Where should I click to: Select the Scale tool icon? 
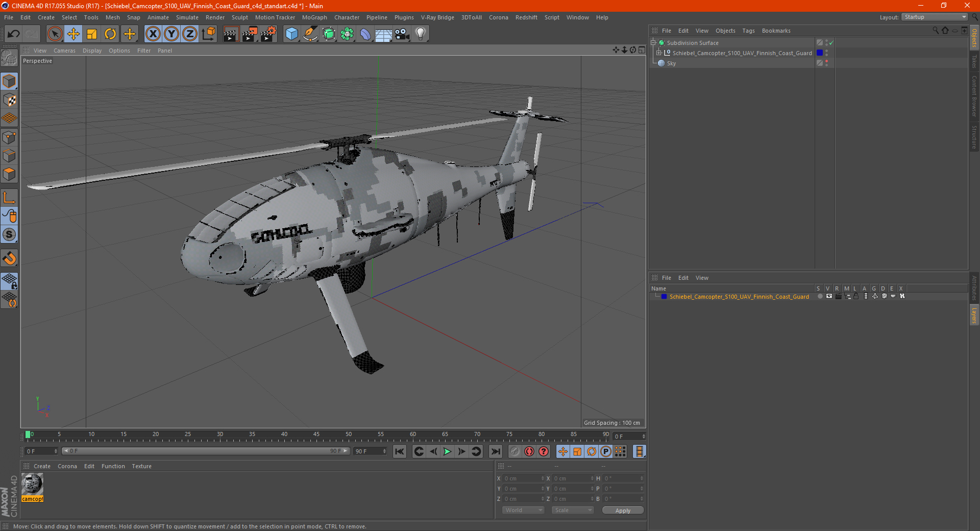click(x=92, y=34)
